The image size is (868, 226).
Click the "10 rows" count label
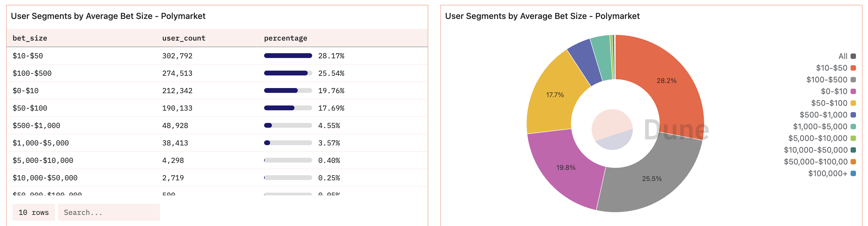pos(33,212)
